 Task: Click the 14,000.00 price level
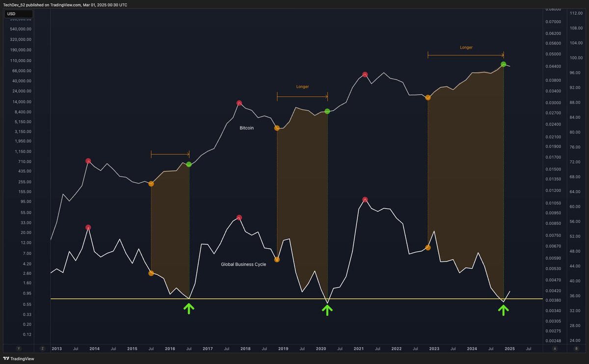click(x=22, y=102)
